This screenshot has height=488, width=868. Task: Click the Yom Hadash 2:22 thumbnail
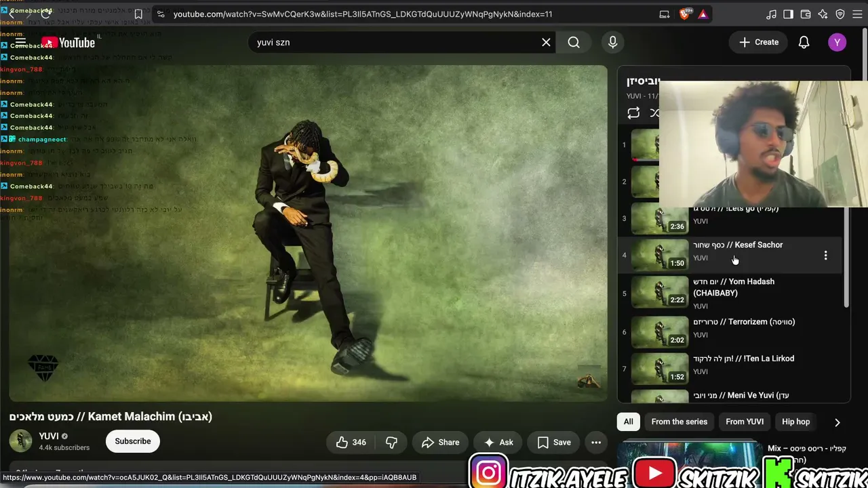tap(660, 291)
